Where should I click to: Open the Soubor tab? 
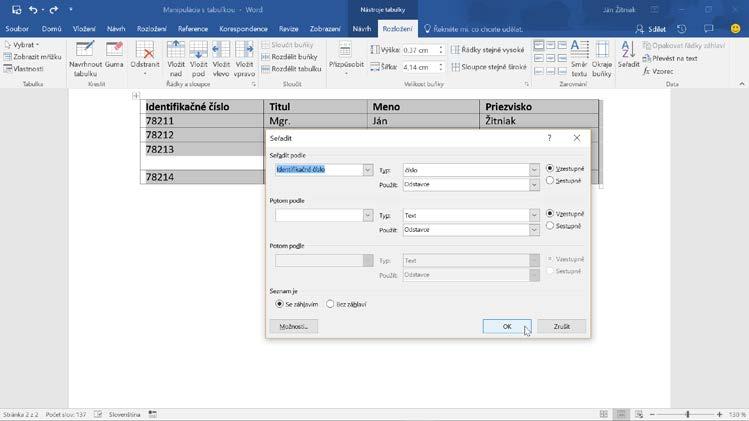click(x=17, y=29)
